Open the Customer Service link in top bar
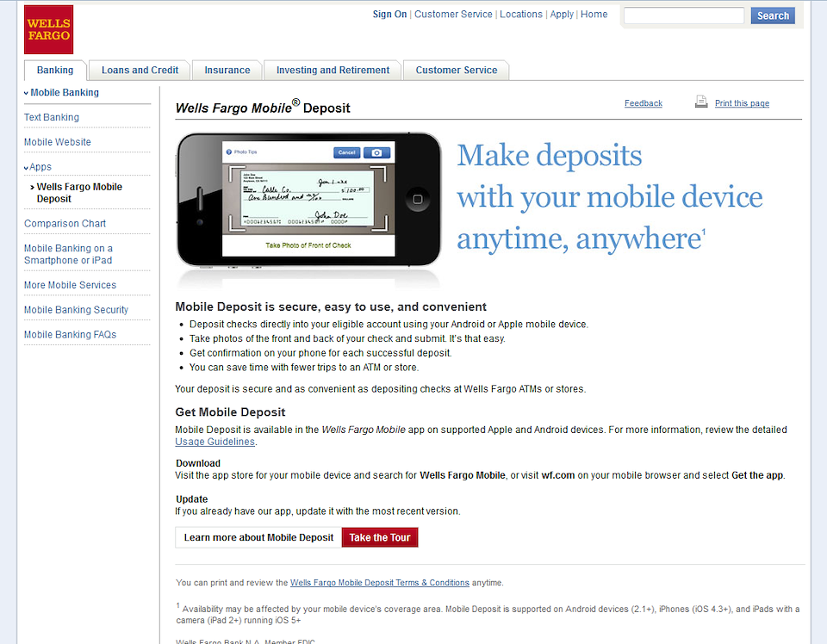Screen dimensions: 827x644 [x=453, y=15]
